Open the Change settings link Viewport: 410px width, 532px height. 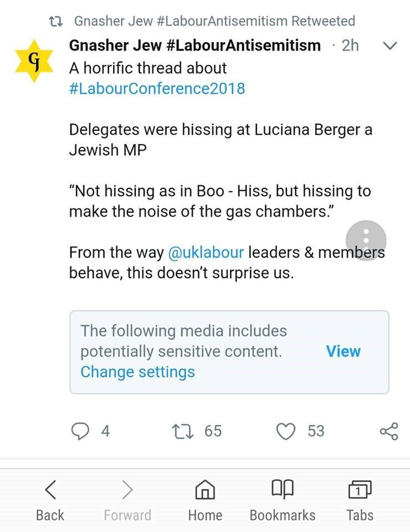pyautogui.click(x=138, y=372)
